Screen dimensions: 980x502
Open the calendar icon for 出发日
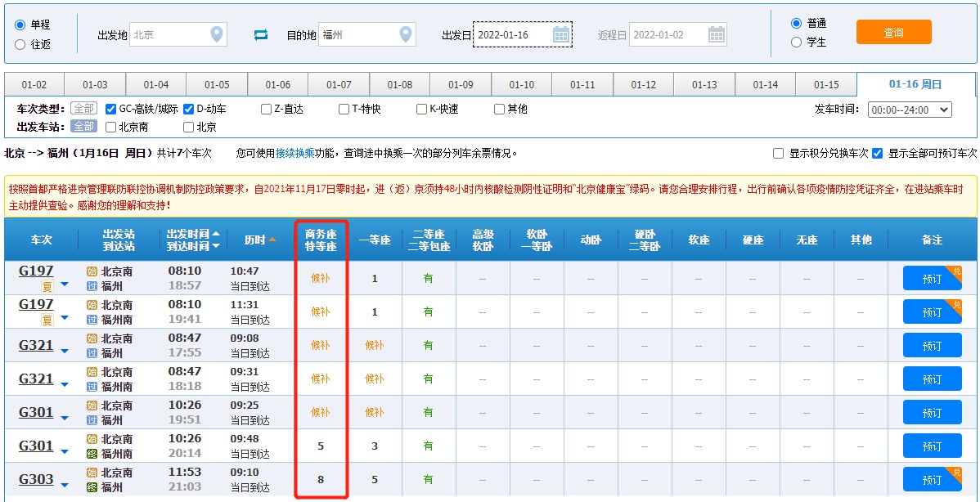click(561, 34)
